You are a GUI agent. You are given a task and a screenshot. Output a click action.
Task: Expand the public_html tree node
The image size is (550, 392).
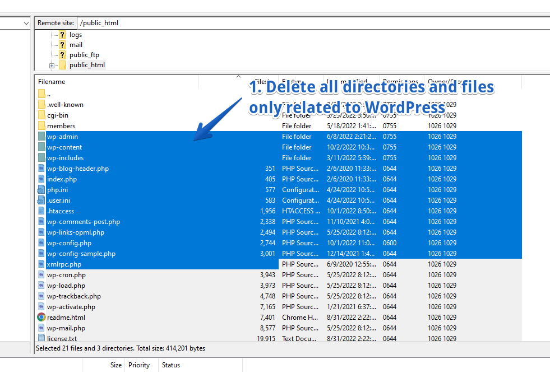(x=52, y=66)
